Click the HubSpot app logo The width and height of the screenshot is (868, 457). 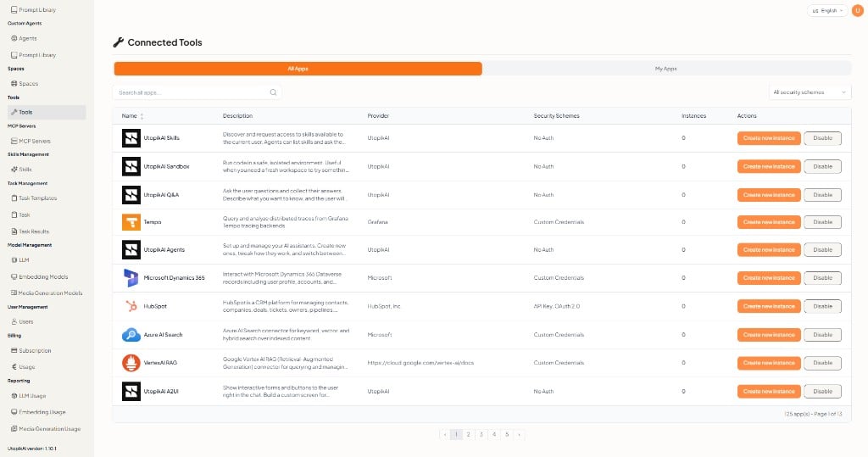131,306
